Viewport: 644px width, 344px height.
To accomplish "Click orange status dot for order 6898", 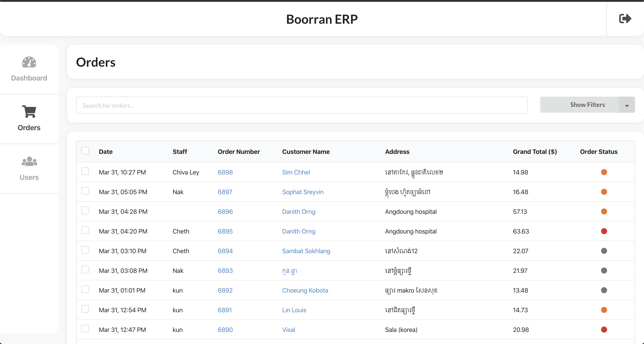I will (604, 172).
